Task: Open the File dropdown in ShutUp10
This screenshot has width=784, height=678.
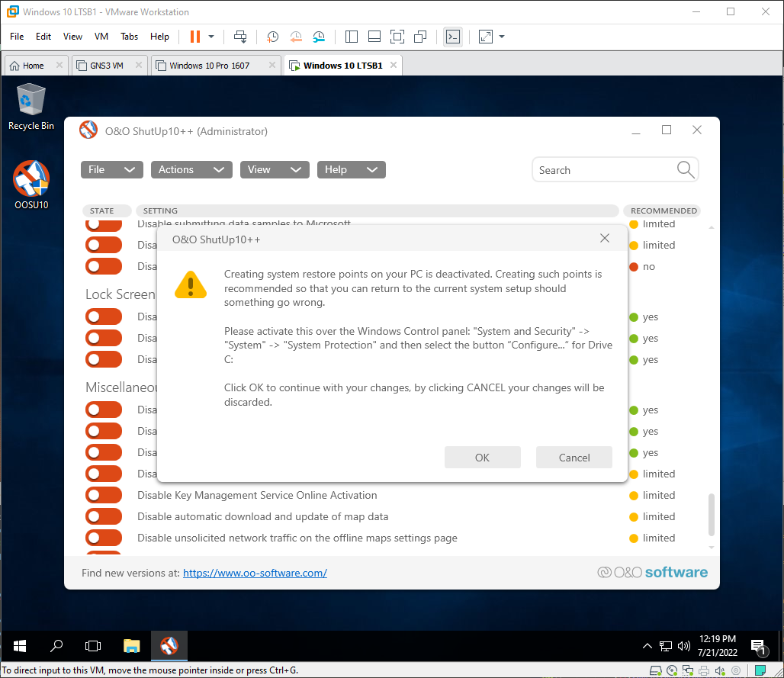Action: point(112,169)
